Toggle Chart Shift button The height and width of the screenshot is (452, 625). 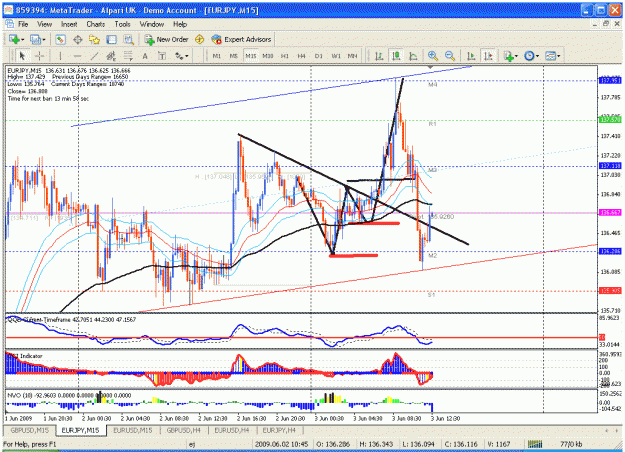(x=488, y=56)
